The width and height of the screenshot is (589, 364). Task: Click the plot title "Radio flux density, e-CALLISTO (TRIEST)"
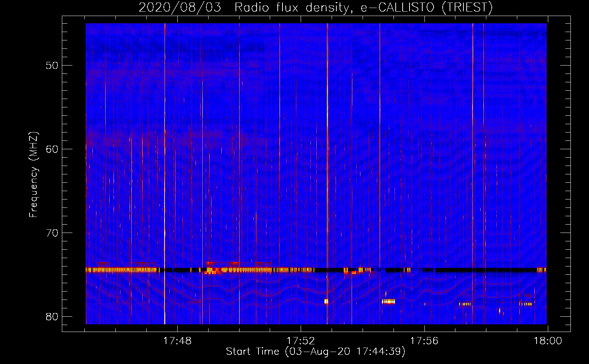364,7
